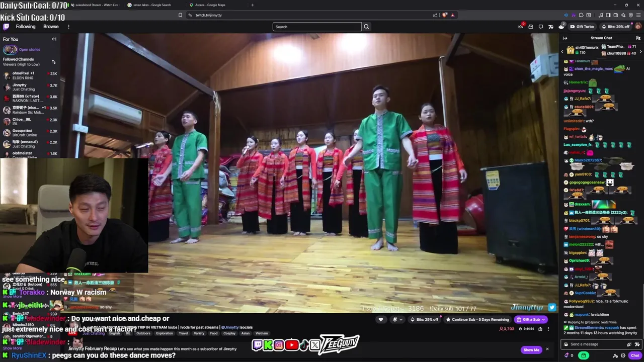The width and height of the screenshot is (644, 362).
Task: Open the Bits icon below chat
Action: coord(567,355)
